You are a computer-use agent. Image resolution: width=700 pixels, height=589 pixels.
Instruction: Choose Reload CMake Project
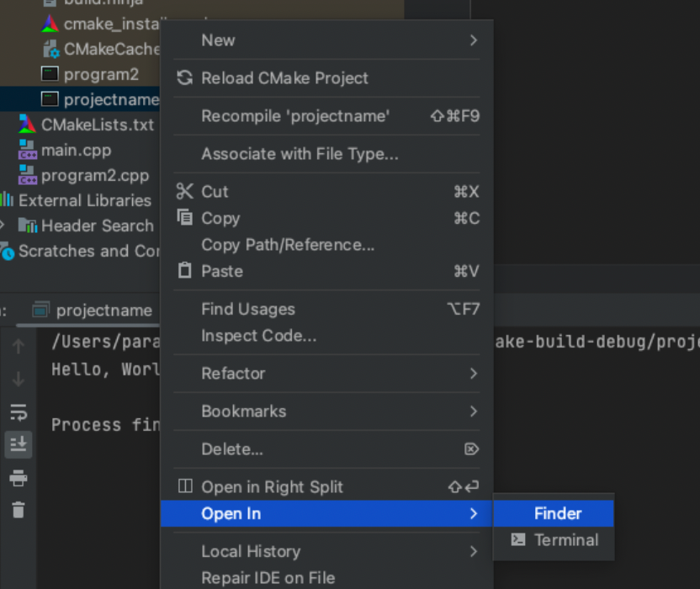(x=326, y=78)
